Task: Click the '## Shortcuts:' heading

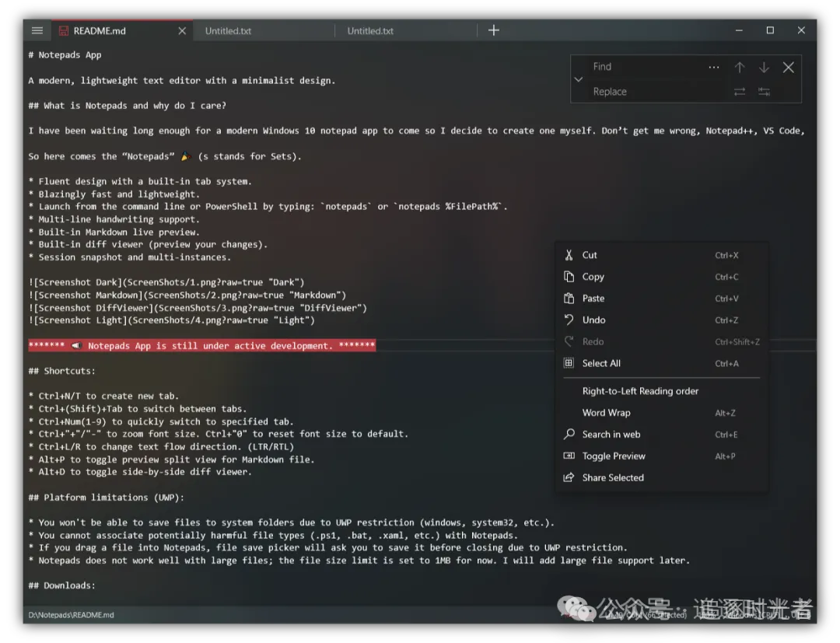Action: [61, 371]
